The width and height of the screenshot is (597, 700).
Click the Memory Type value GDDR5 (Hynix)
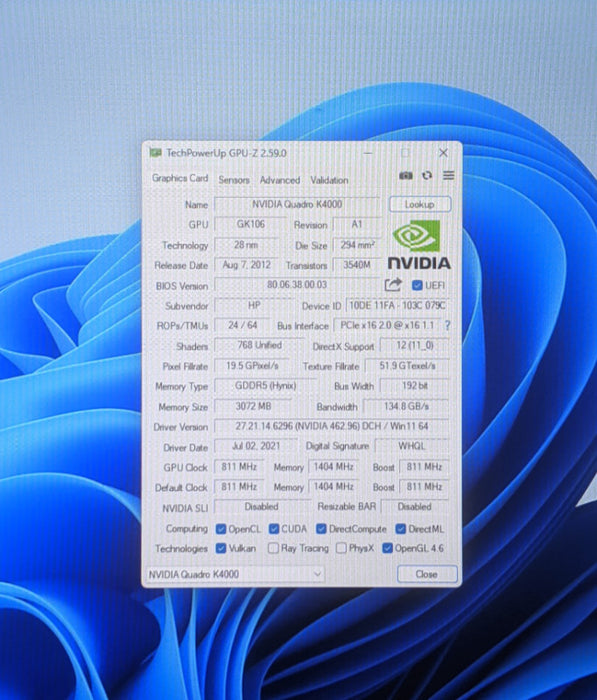266,386
